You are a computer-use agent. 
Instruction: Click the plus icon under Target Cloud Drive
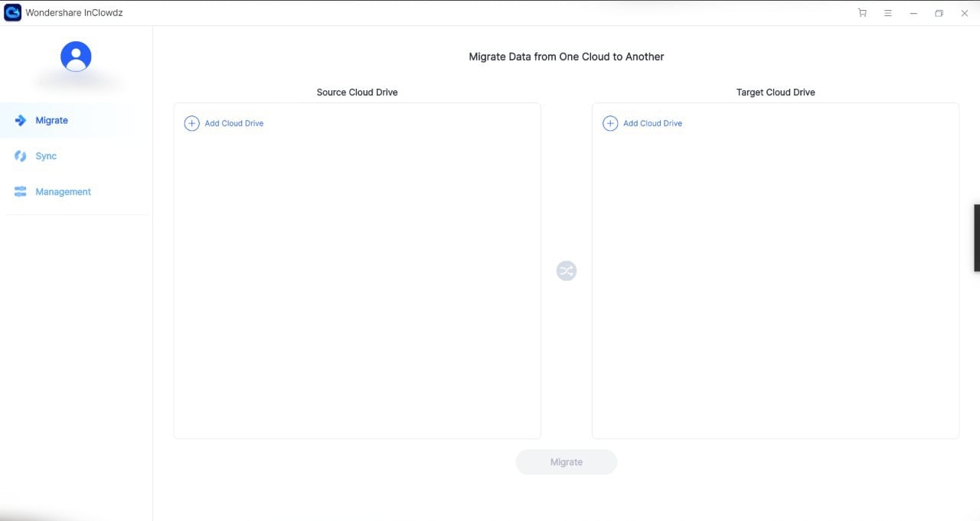610,123
